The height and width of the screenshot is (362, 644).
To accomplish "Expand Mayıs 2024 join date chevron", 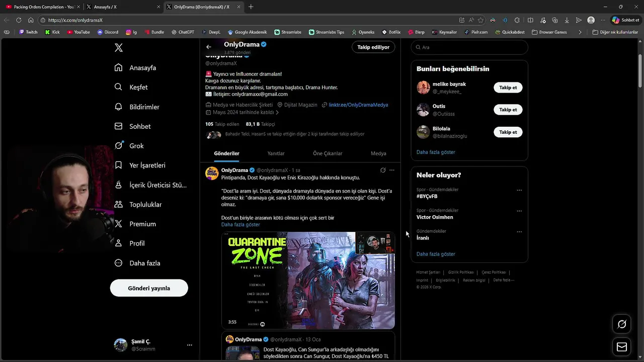I will [x=277, y=113].
